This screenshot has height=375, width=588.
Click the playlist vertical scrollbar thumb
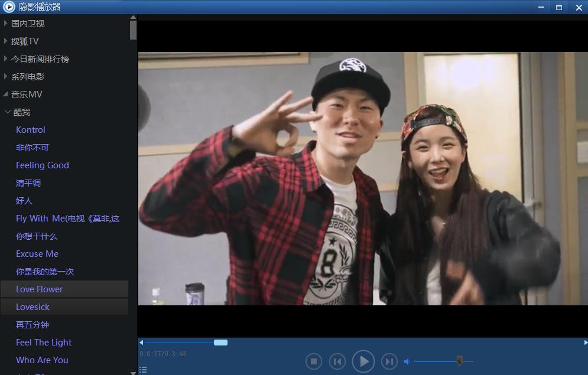point(133,30)
